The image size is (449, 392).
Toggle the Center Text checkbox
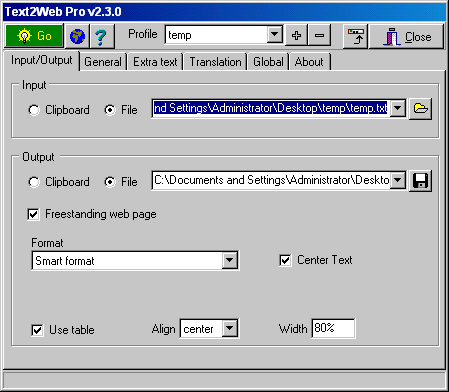coord(285,260)
